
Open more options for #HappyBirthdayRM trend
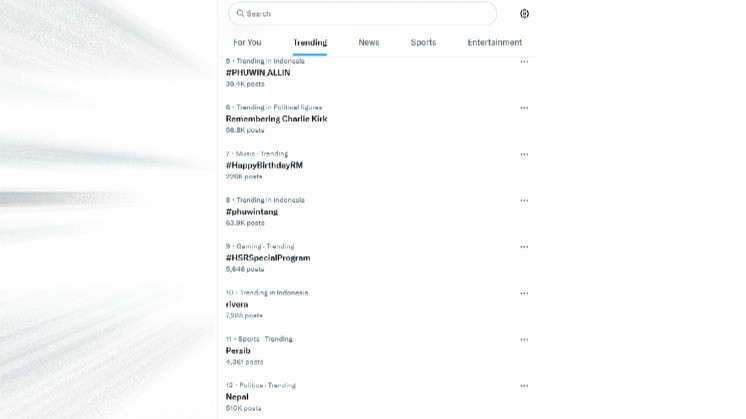[524, 154]
